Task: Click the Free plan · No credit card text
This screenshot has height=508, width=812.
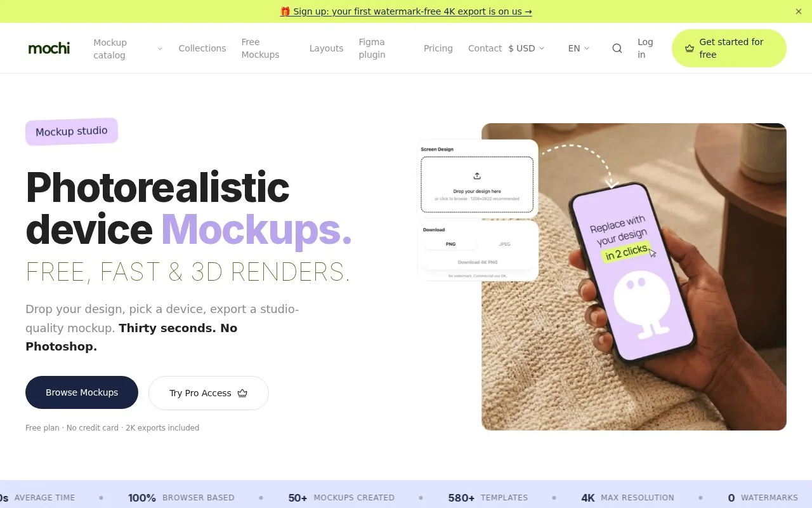Action: coord(112,428)
